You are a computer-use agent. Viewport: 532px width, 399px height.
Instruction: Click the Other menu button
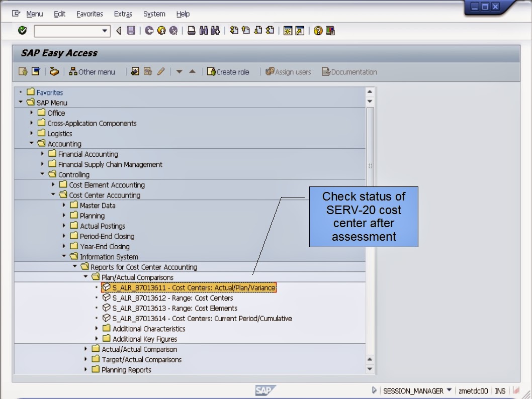pyautogui.click(x=92, y=72)
